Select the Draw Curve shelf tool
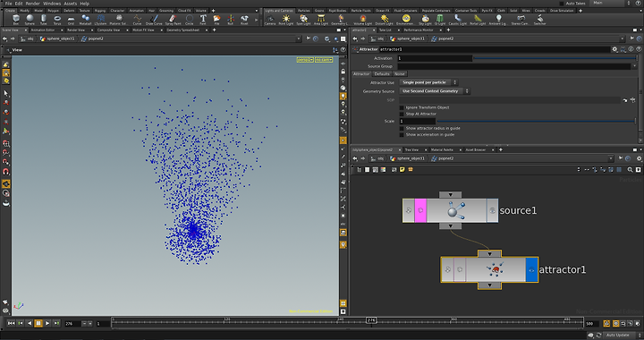Image resolution: width=644 pixels, height=340 pixels. [154, 20]
